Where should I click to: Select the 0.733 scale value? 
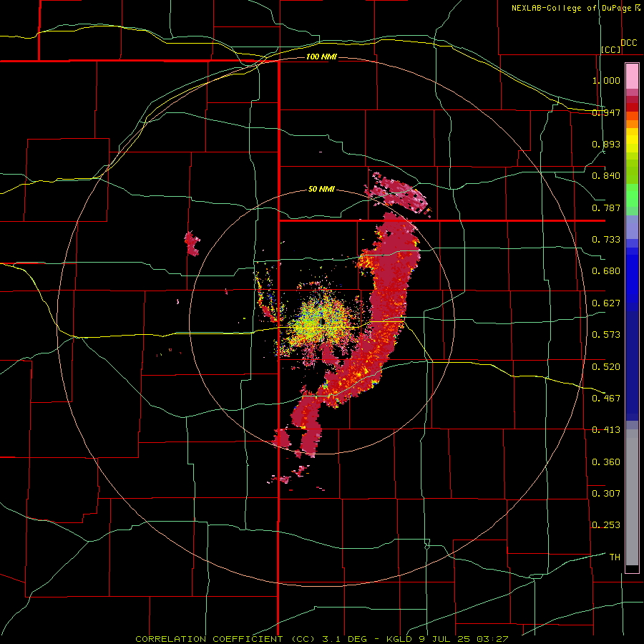(x=606, y=240)
